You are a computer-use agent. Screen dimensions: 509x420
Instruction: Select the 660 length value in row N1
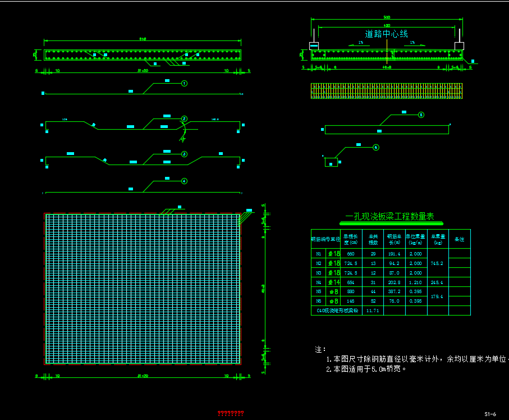[x=351, y=254]
